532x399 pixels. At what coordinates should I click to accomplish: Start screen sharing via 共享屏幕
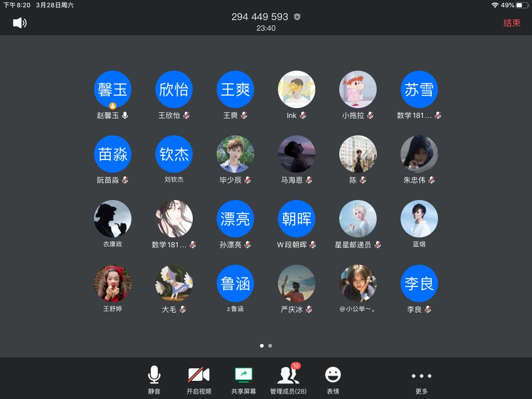(x=243, y=380)
